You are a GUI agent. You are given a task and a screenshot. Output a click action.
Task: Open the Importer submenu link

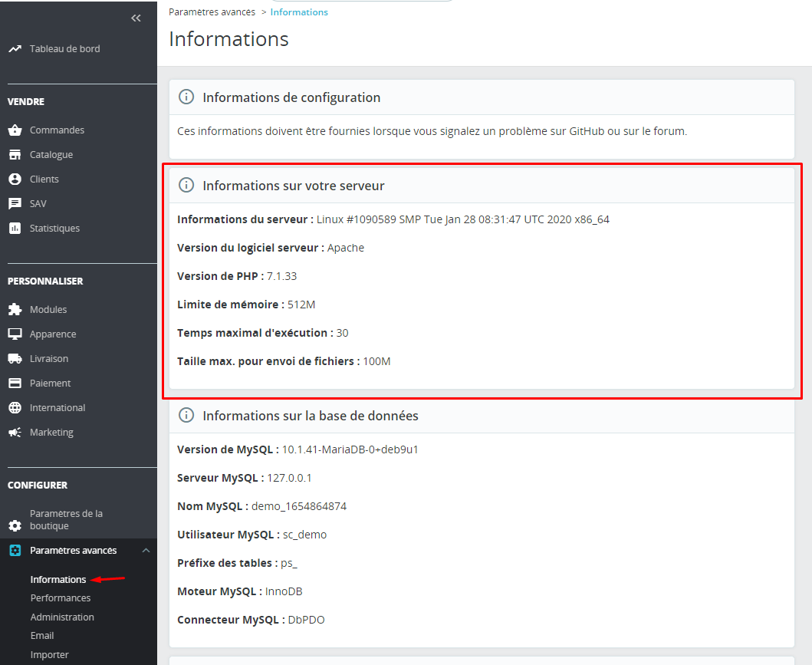[49, 655]
